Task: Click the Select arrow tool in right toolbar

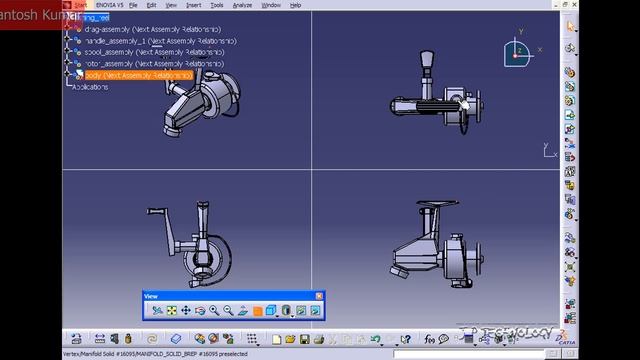Action: tap(570, 26)
